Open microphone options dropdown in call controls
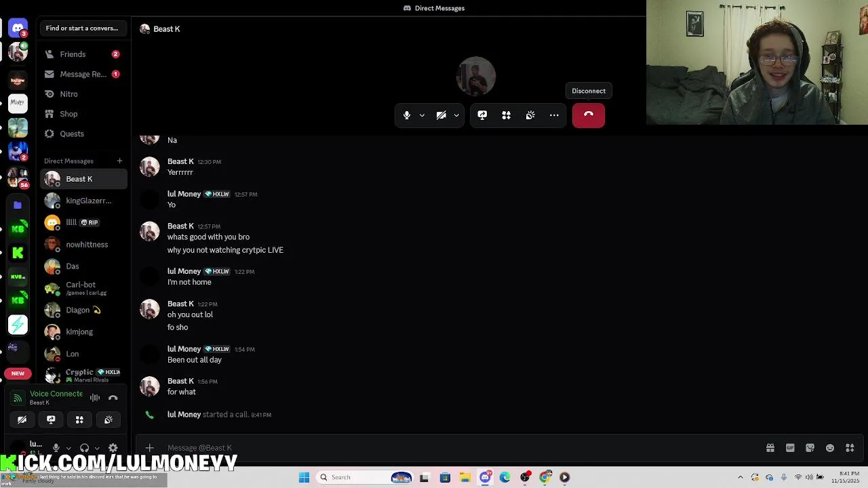 422,115
